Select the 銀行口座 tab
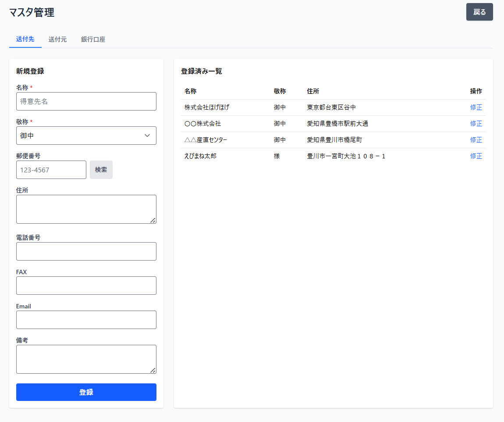 coord(93,39)
